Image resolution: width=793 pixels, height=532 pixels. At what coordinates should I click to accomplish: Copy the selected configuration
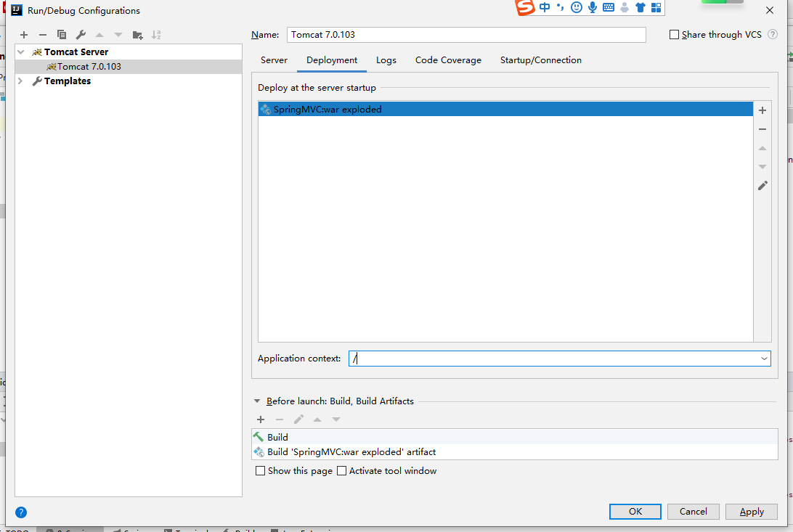(62, 35)
